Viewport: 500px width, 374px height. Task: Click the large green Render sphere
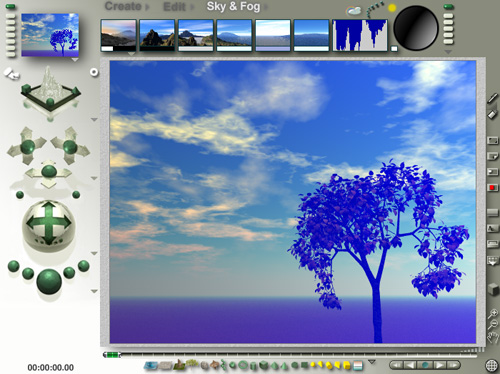(49, 282)
